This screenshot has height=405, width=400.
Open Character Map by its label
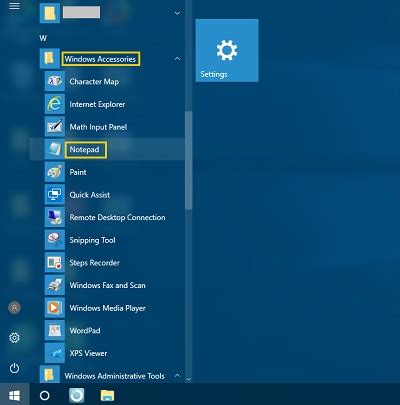pos(94,82)
